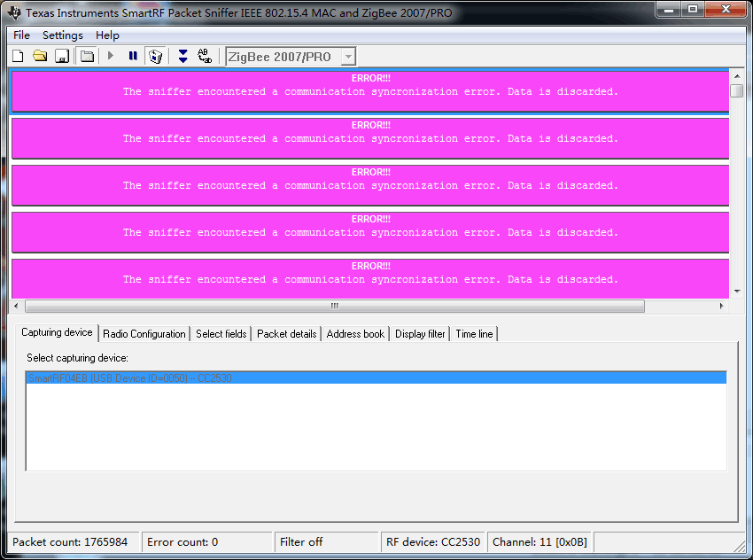Click the horizontal scrollbar right arrow

tap(721, 306)
